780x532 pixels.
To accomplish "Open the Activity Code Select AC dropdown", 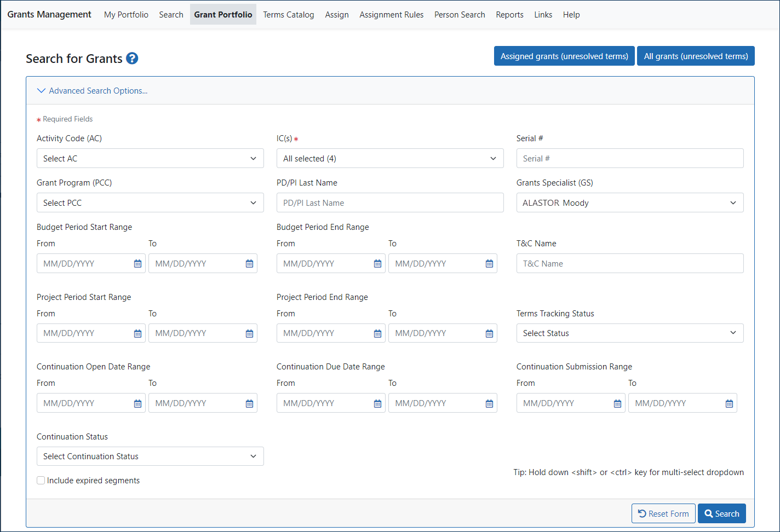I will (150, 158).
